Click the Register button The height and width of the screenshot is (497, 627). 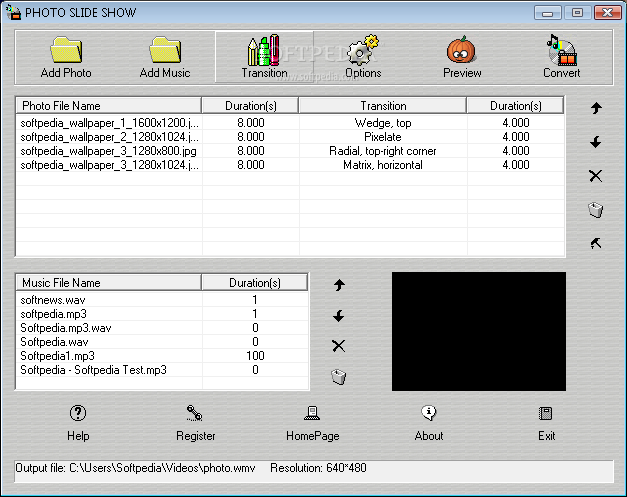coord(196,423)
